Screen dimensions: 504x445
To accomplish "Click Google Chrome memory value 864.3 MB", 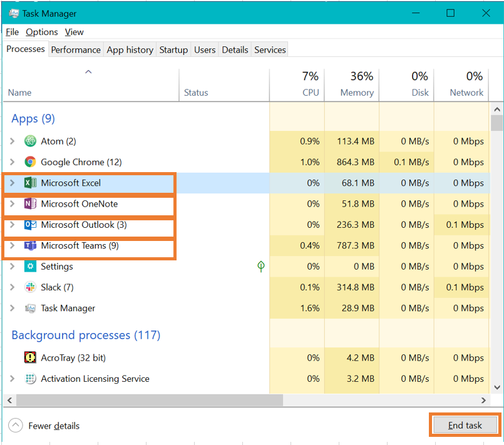I will pos(356,162).
